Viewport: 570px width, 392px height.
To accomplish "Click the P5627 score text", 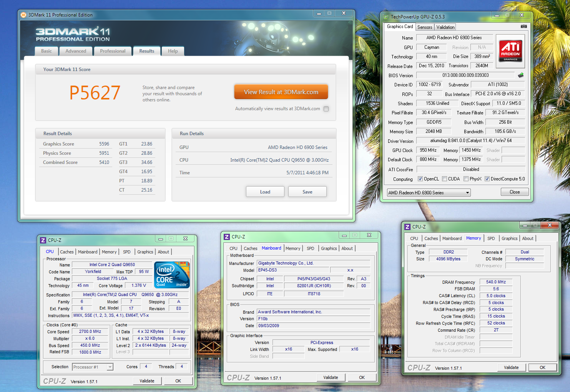I will click(x=95, y=93).
